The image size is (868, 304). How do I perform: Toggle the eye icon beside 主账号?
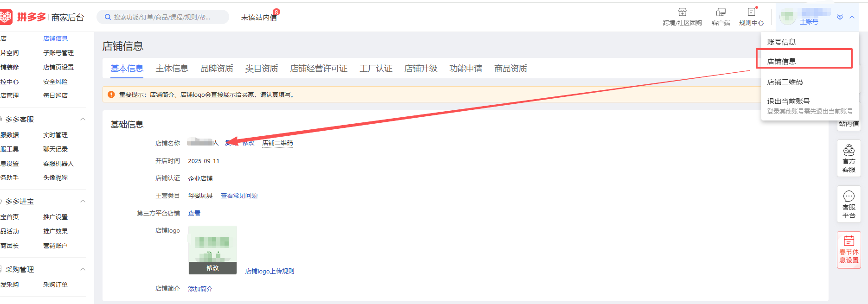pyautogui.click(x=840, y=17)
